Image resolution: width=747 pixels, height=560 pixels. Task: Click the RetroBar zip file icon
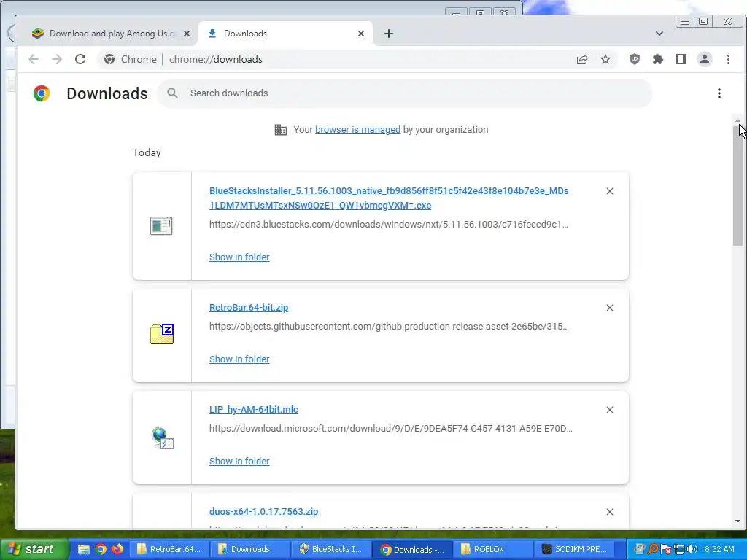[162, 334]
